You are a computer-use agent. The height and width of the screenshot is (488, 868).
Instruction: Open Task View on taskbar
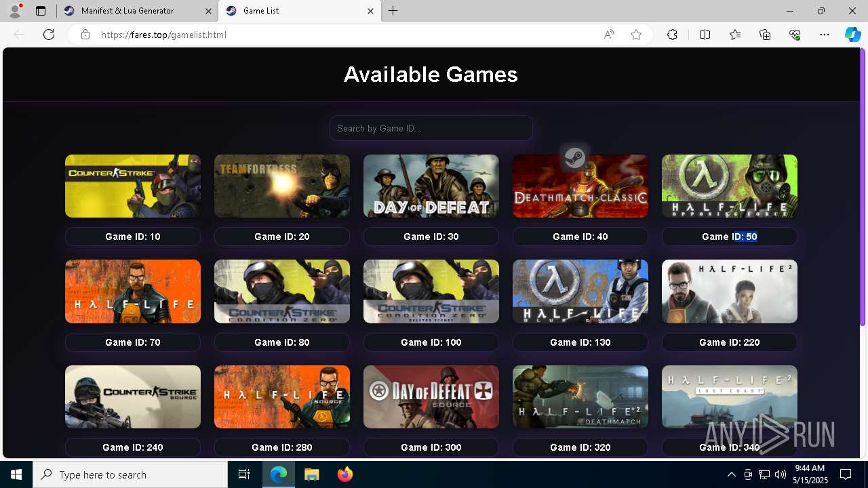click(244, 474)
